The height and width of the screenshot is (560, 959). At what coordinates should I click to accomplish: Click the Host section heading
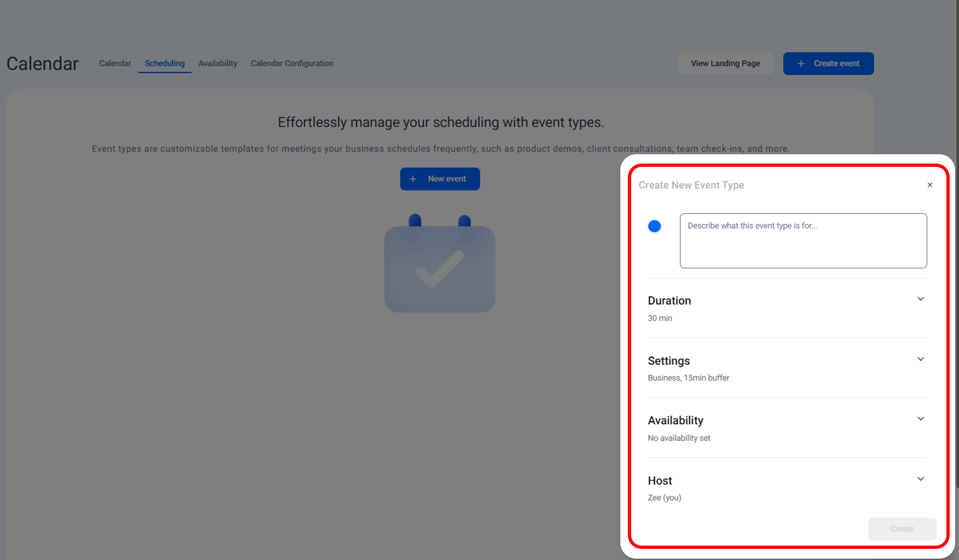[x=659, y=481]
